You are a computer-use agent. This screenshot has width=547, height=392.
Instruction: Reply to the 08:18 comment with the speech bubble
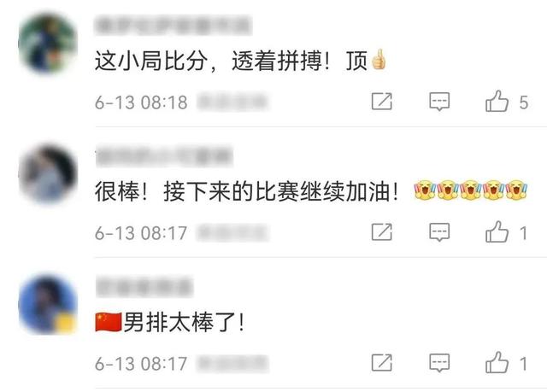click(439, 102)
